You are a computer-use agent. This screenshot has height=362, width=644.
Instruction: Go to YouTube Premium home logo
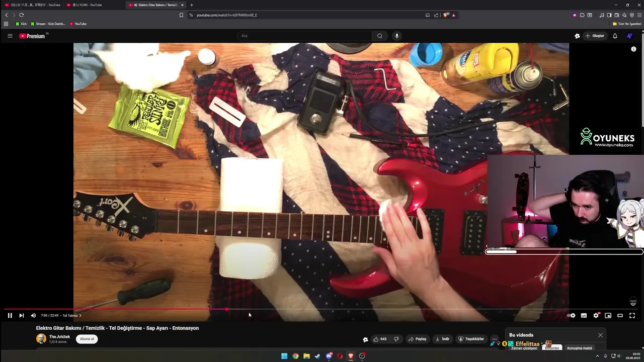[33, 36]
